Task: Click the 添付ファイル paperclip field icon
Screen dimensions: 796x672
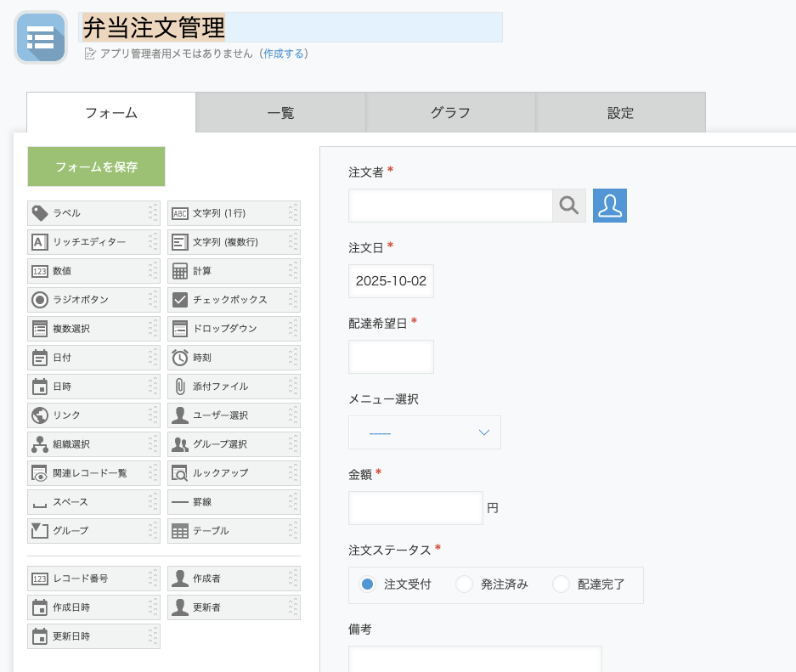Action: pos(180,387)
